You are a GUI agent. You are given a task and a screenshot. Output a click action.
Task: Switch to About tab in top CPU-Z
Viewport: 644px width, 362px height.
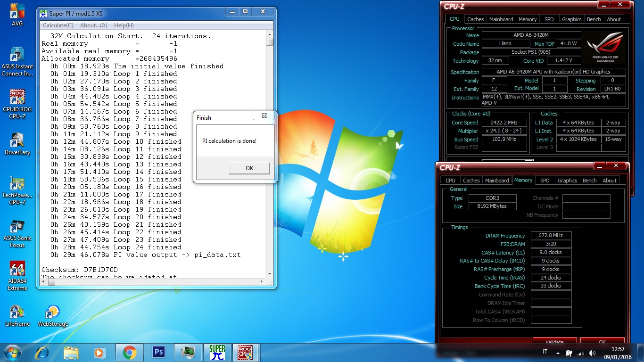(x=614, y=19)
